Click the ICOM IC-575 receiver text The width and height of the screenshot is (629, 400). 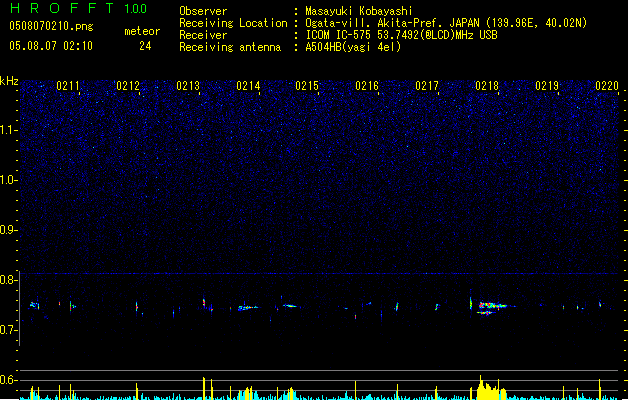pos(401,35)
